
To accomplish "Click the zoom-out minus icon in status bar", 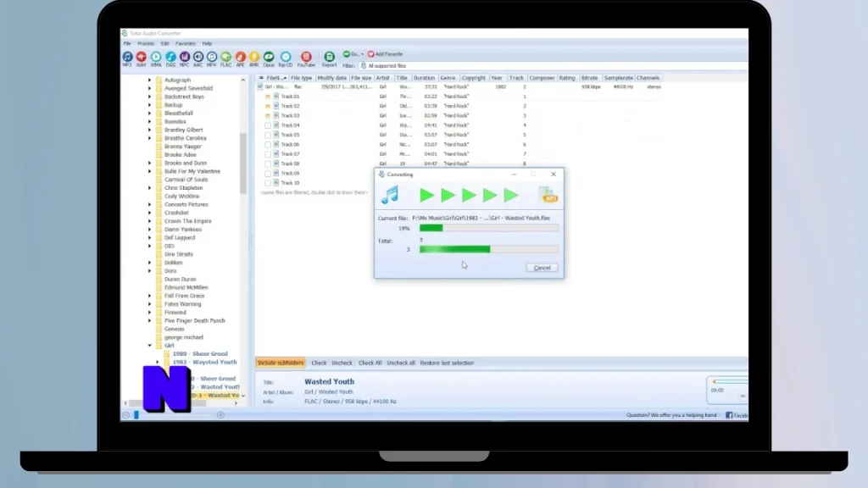I will (126, 415).
